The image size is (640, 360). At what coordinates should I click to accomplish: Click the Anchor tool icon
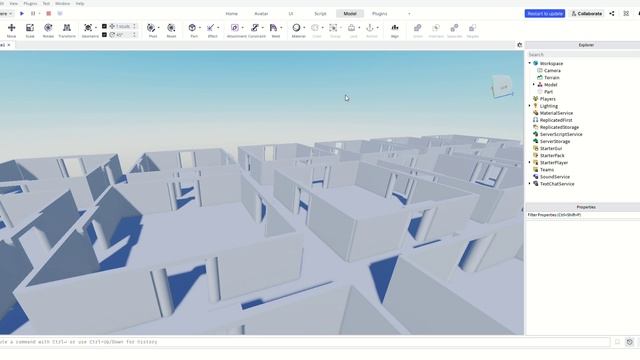[370, 28]
